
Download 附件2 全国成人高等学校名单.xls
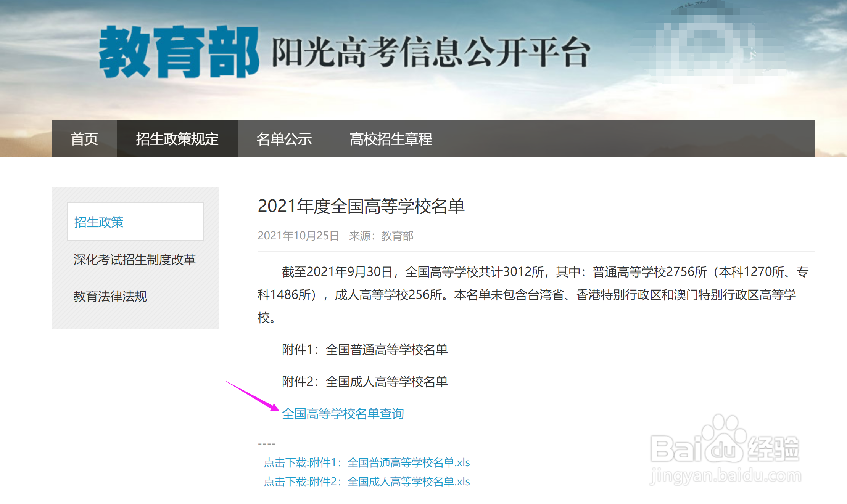pyautogui.click(x=367, y=482)
